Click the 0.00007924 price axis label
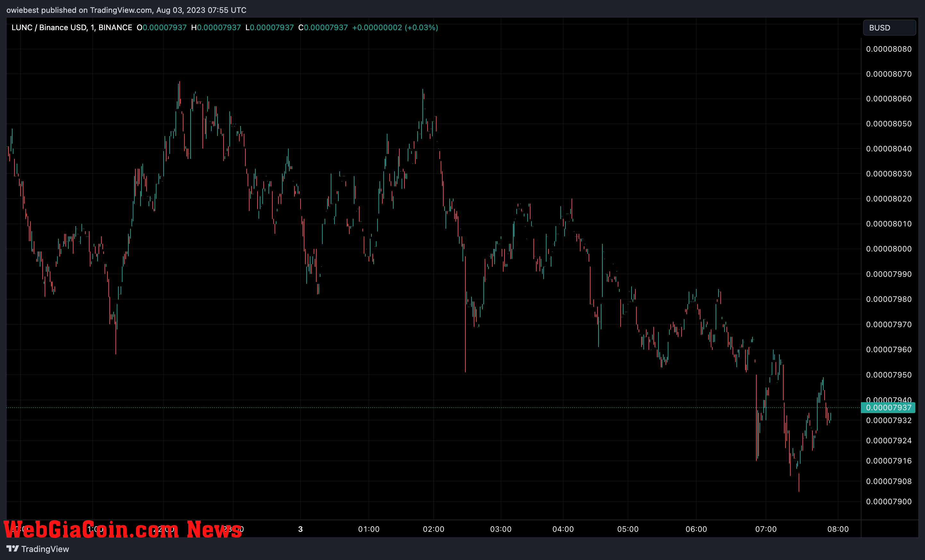This screenshot has width=925, height=560. point(888,441)
